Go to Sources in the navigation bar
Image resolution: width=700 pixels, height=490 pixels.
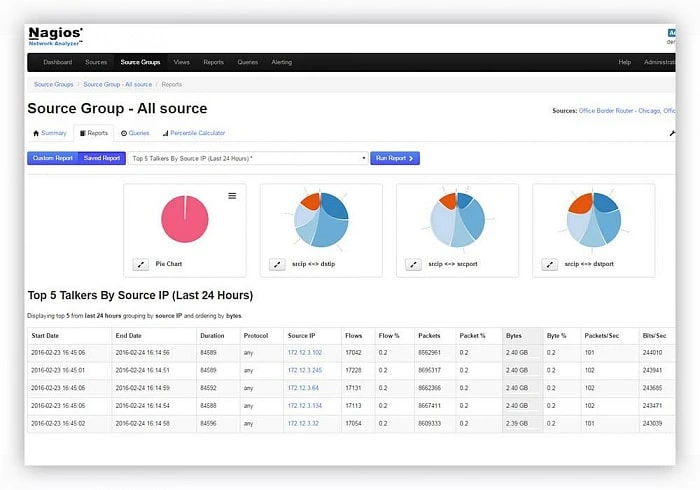click(x=96, y=62)
